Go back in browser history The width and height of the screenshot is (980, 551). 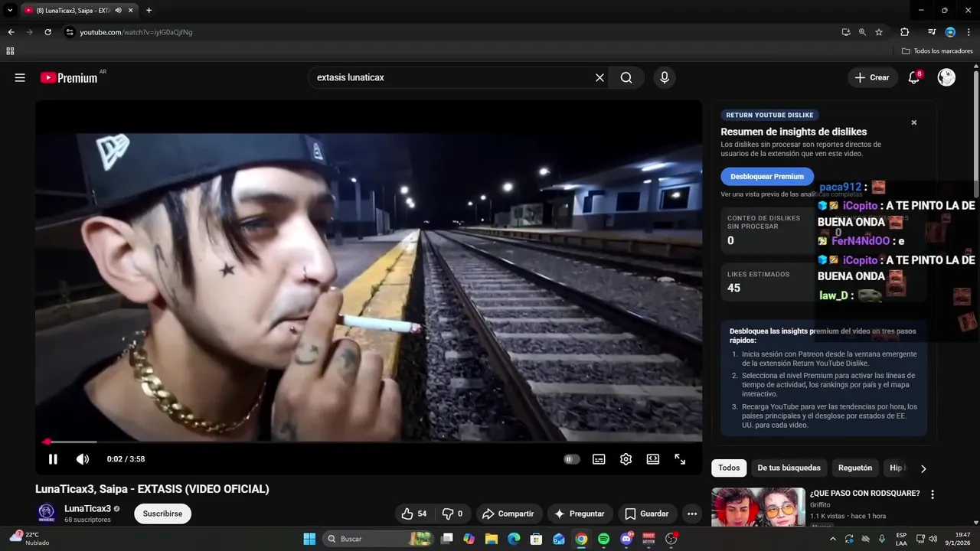(11, 32)
